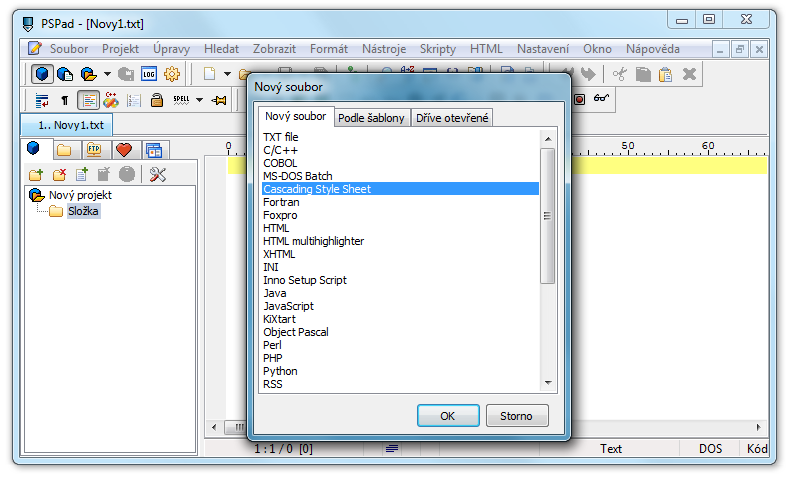The height and width of the screenshot is (479, 790).
Task: Click the LOG file toolbar icon
Action: pyautogui.click(x=149, y=73)
